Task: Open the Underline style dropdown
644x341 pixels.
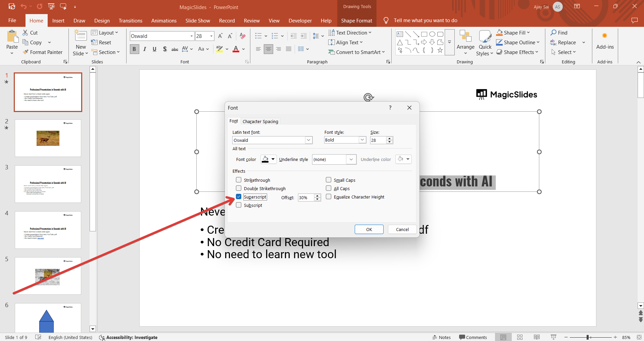Action: point(351,160)
